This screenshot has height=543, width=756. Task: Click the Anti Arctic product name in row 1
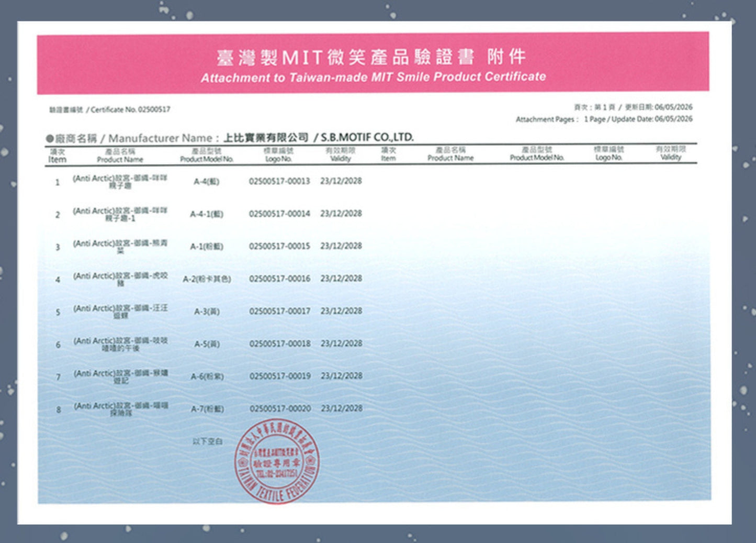coord(120,182)
